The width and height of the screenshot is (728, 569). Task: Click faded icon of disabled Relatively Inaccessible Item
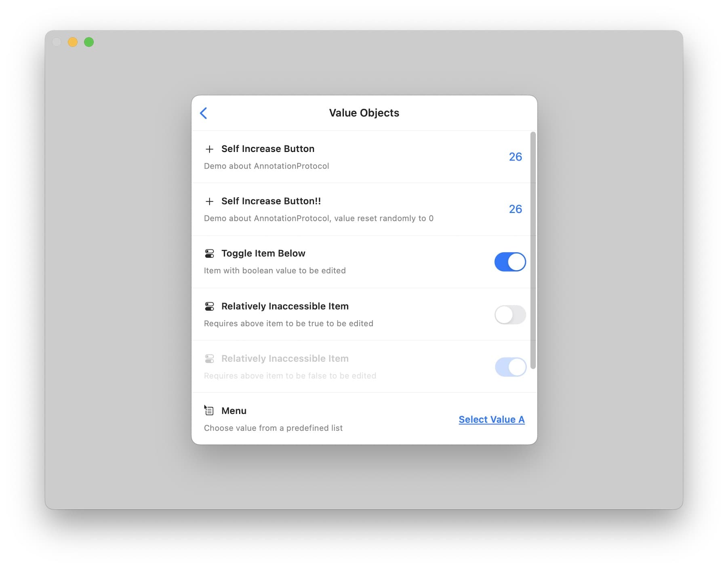[x=209, y=358]
